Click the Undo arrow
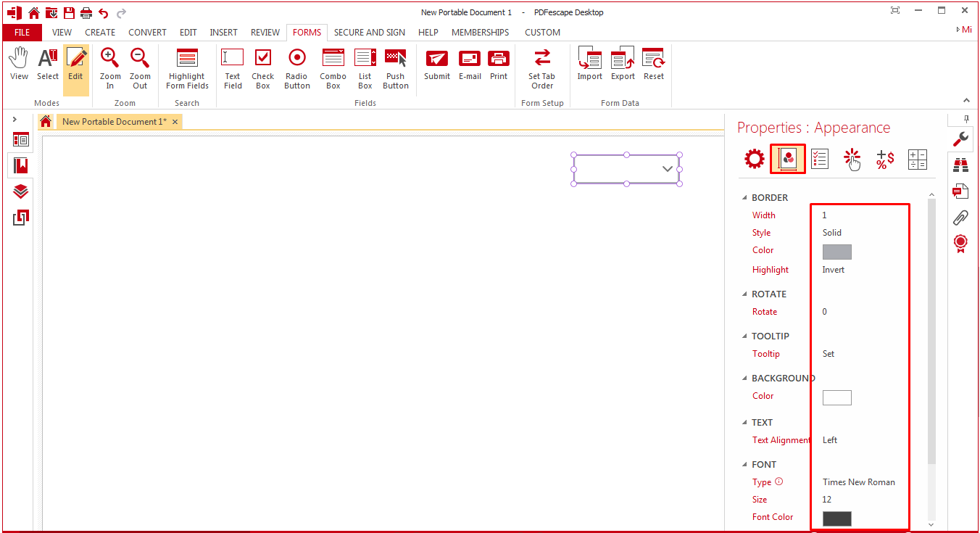Screen dimensions: 980x533 pyautogui.click(x=104, y=12)
